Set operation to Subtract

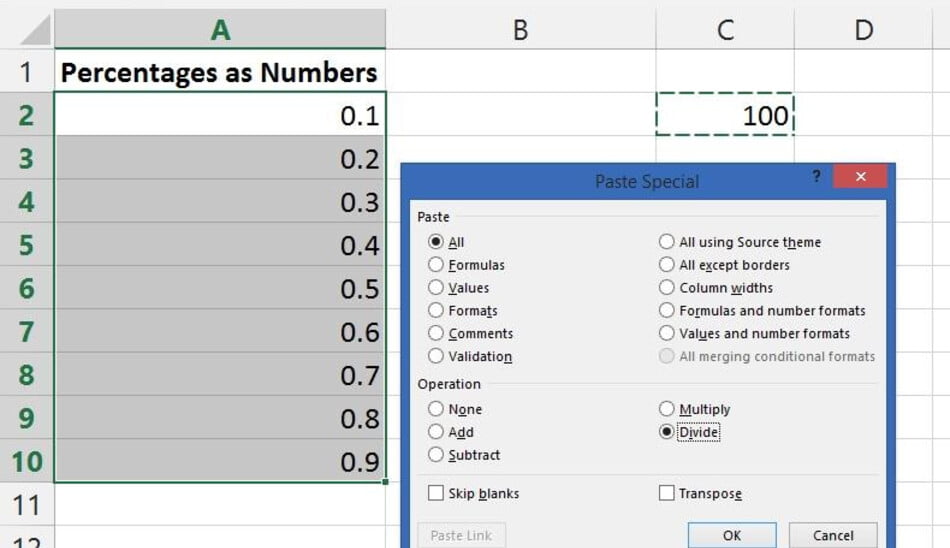point(436,454)
